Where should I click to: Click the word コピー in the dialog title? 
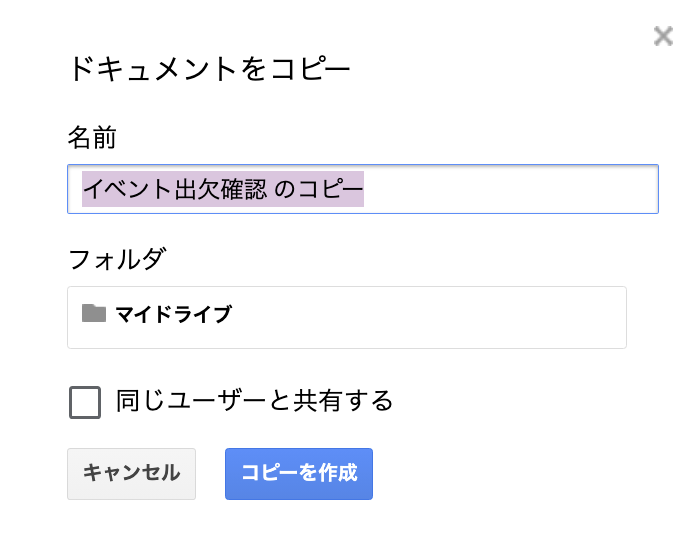click(x=311, y=70)
